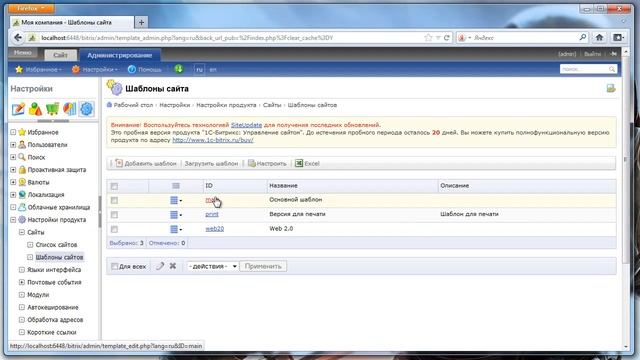
Task: Expand the Поиск tree node
Action: [13, 157]
